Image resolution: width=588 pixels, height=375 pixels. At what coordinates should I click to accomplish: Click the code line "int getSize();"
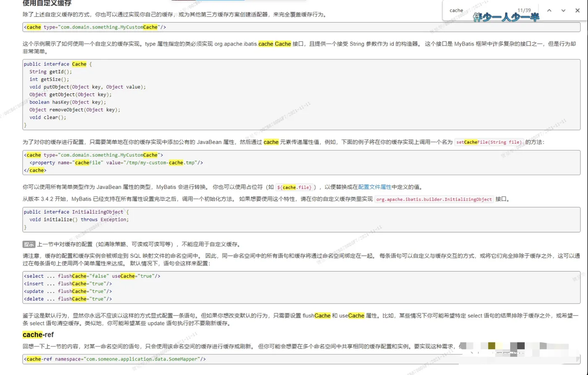click(x=50, y=79)
